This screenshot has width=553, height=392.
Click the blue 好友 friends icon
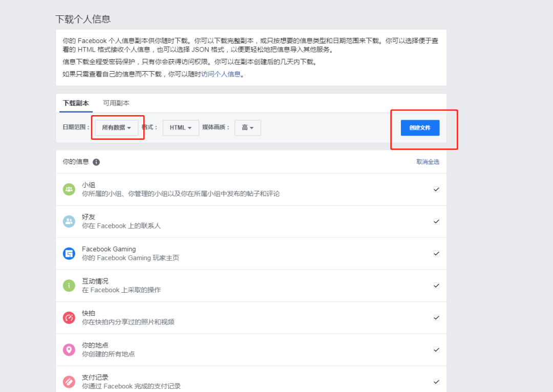tap(69, 221)
